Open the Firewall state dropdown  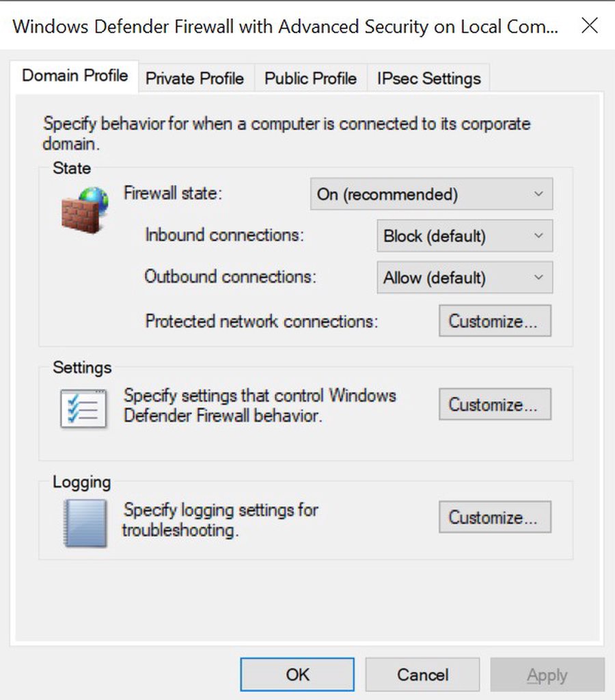click(432, 194)
